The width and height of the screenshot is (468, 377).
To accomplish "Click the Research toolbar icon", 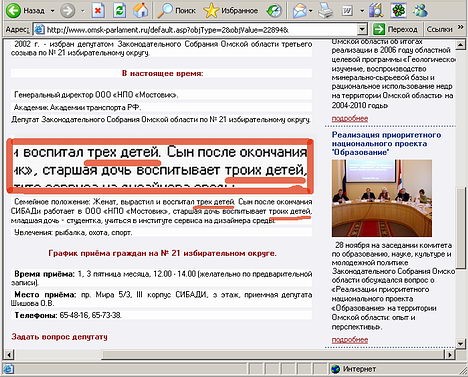I will (x=376, y=11).
